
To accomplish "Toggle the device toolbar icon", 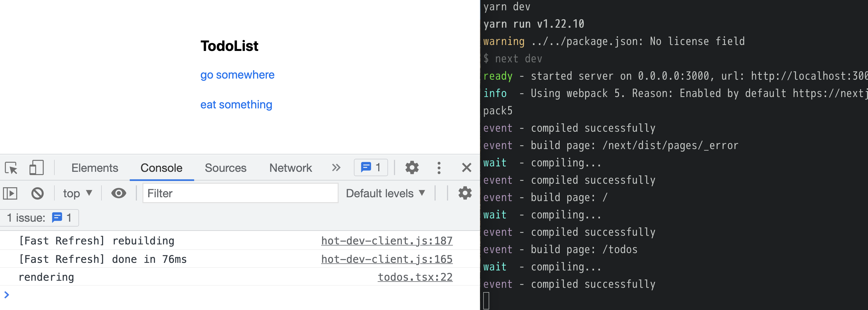I will pos(36,168).
